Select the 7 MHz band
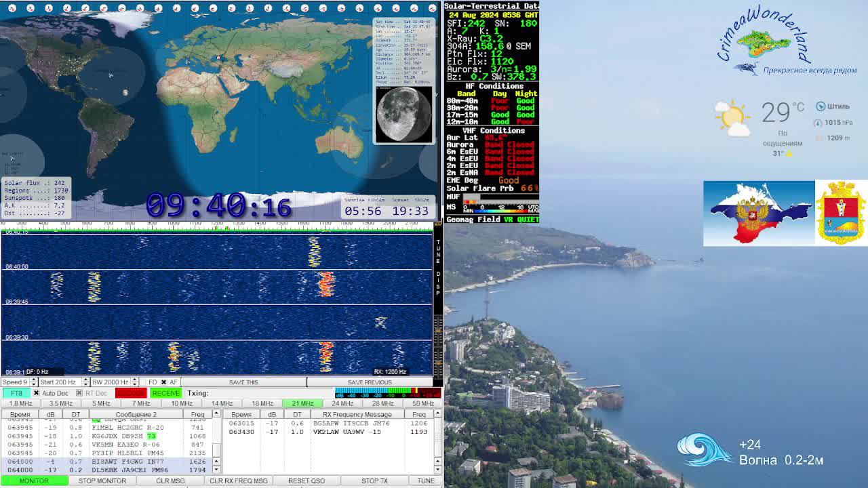This screenshot has width=868, height=488. pyautogui.click(x=141, y=404)
